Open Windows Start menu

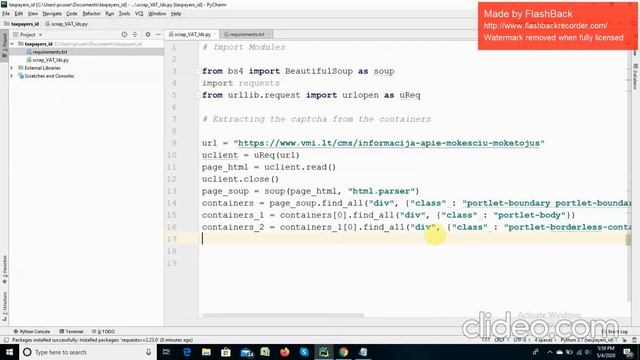coord(9,352)
